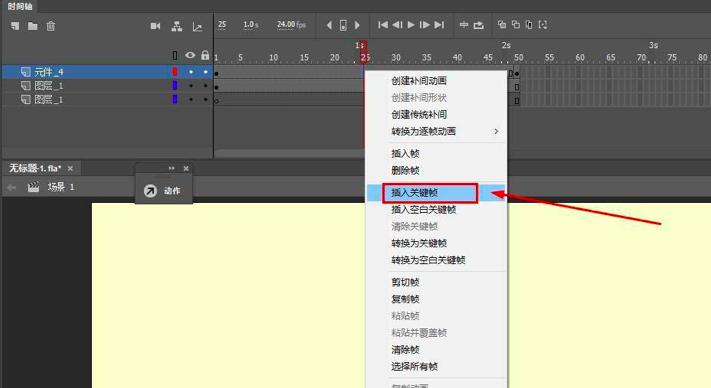Image resolution: width=711 pixels, height=388 pixels.
Task: Center the current frame in timeline
Action: click(464, 25)
